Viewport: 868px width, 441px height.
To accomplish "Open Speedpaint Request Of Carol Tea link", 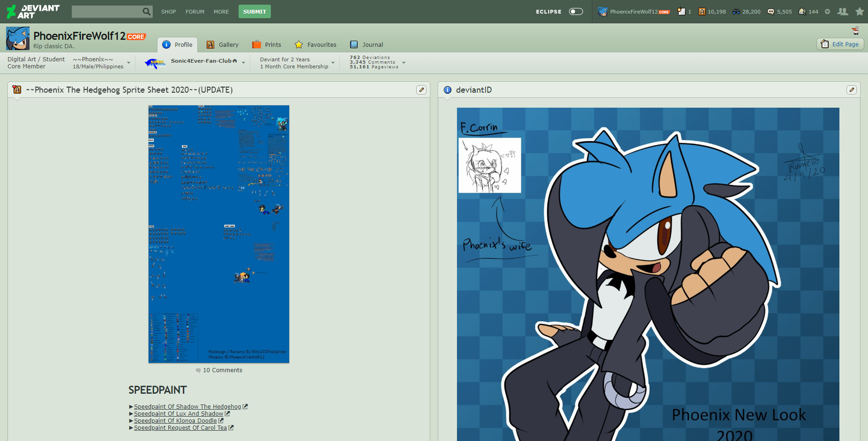I will click(180, 428).
